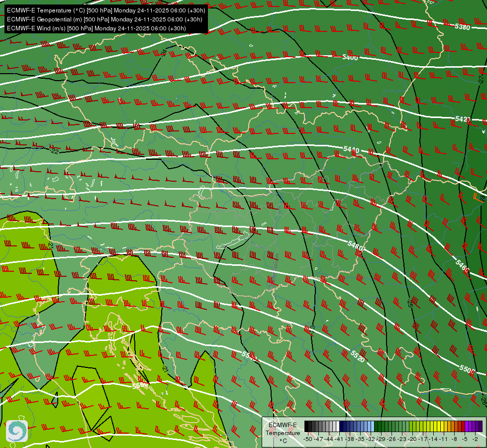Screen dimensions: 487x448
Task: Click the 5400 geopotential contour label
Action: click(x=350, y=57)
